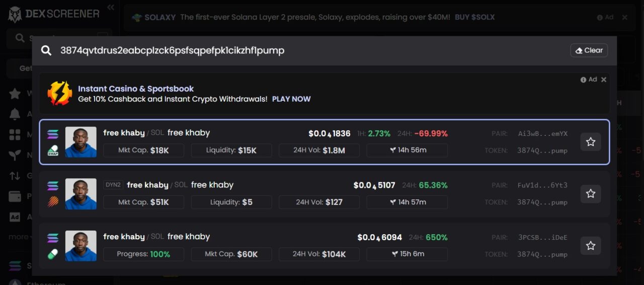Click the SWAP dex icon in first result
The image size is (644, 285).
click(x=53, y=150)
